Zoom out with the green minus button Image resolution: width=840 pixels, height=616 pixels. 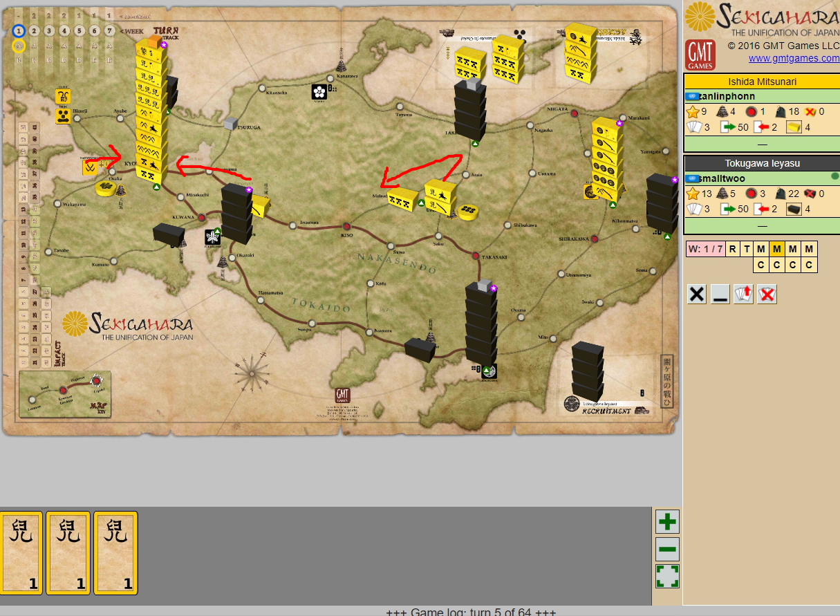[x=667, y=549]
